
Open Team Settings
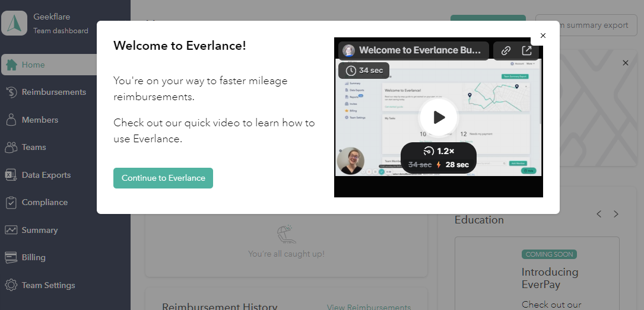(49, 285)
